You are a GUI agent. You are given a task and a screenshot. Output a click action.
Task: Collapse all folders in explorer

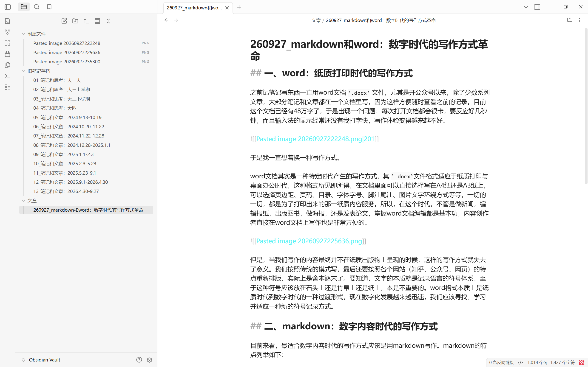point(108,21)
